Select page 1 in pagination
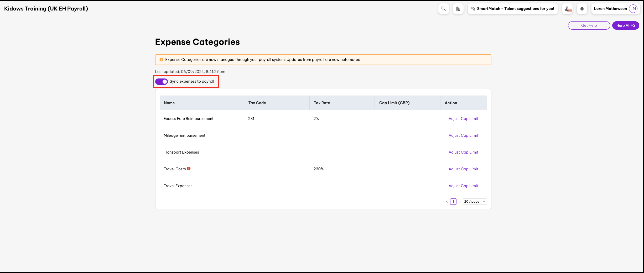644x273 pixels. (453, 202)
